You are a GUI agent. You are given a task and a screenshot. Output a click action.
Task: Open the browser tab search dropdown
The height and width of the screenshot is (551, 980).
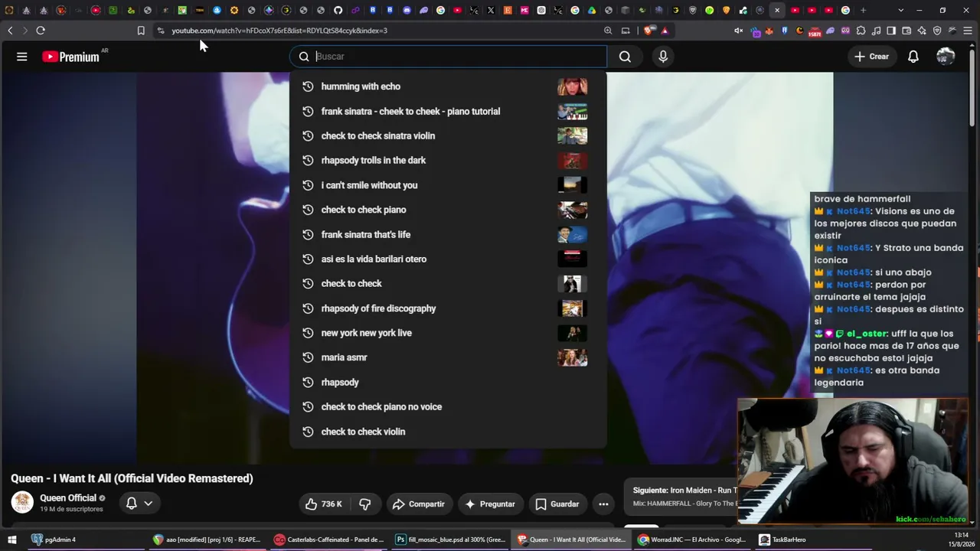900,11
